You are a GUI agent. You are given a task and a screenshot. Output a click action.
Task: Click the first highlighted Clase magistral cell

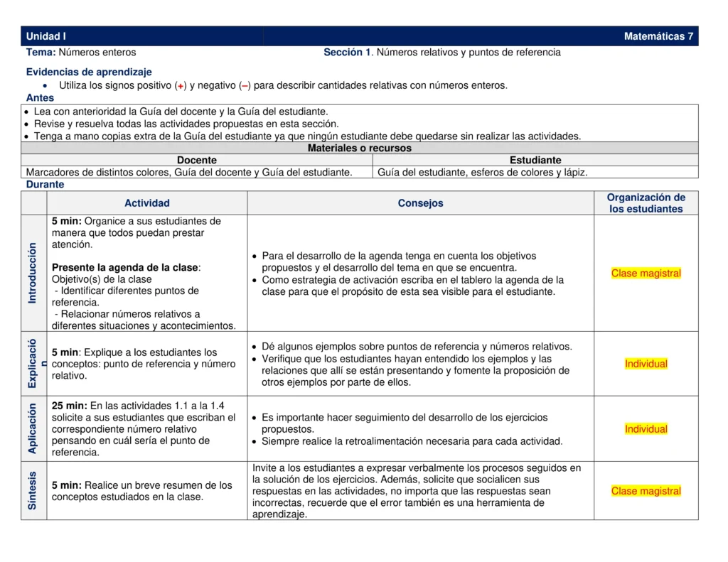coord(646,273)
